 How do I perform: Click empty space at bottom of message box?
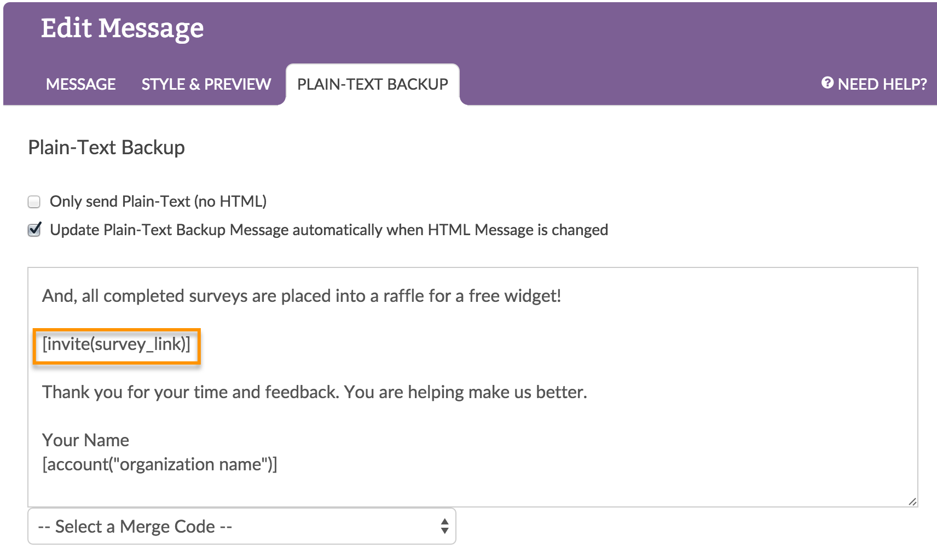(471, 489)
